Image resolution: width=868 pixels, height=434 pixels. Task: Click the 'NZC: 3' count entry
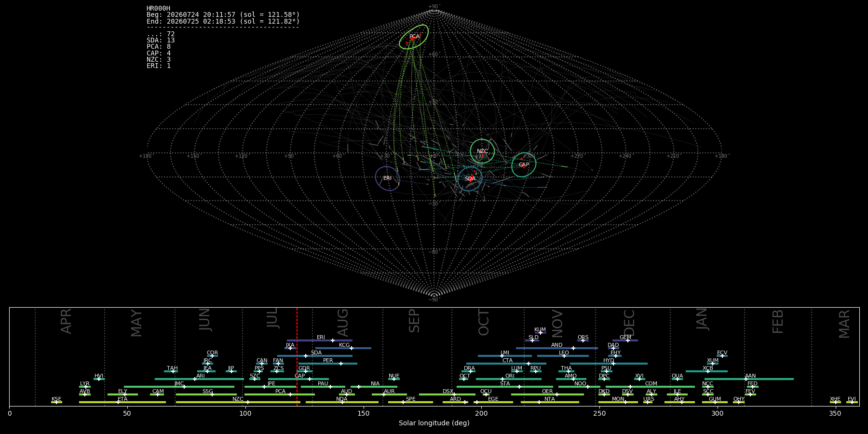[159, 59]
